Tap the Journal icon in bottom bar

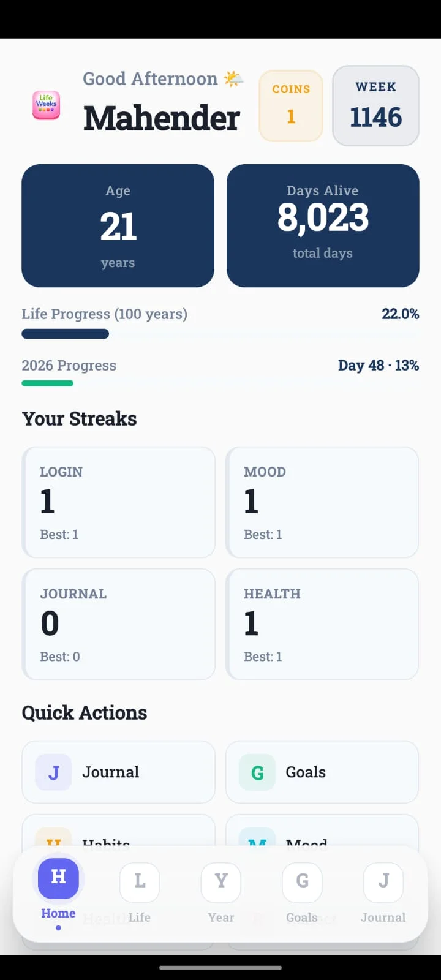[x=383, y=883]
